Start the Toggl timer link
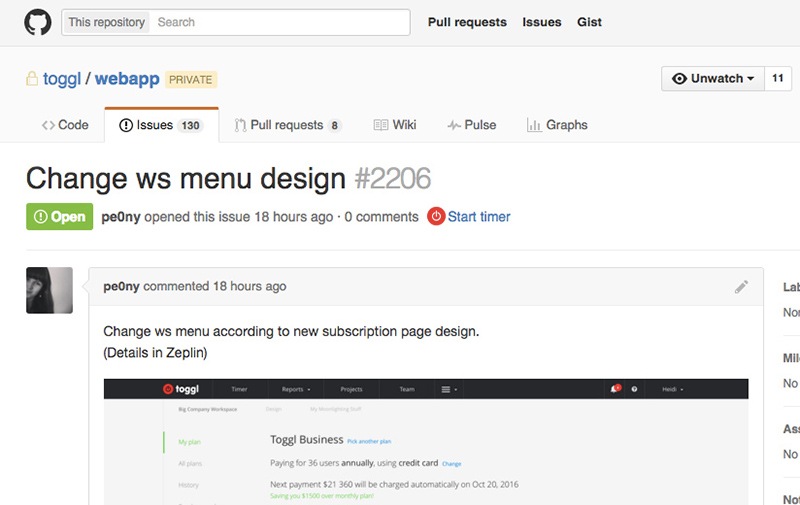This screenshot has width=800, height=505. [x=479, y=217]
